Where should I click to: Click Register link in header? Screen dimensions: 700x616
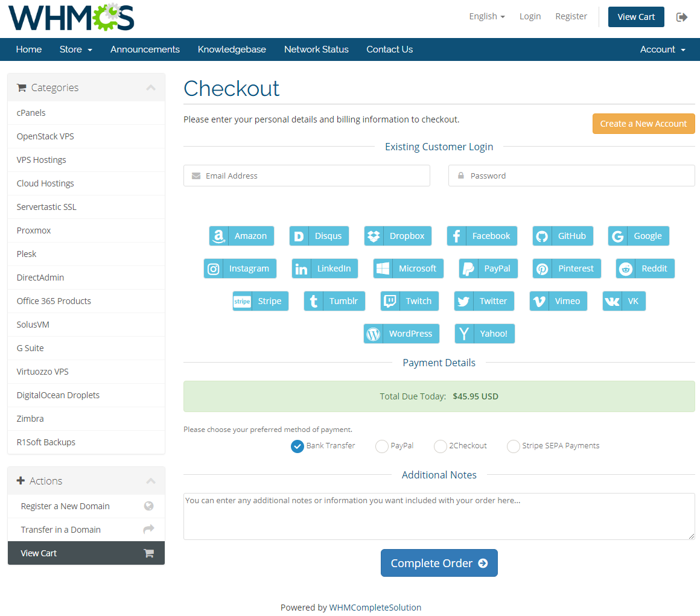pyautogui.click(x=571, y=16)
